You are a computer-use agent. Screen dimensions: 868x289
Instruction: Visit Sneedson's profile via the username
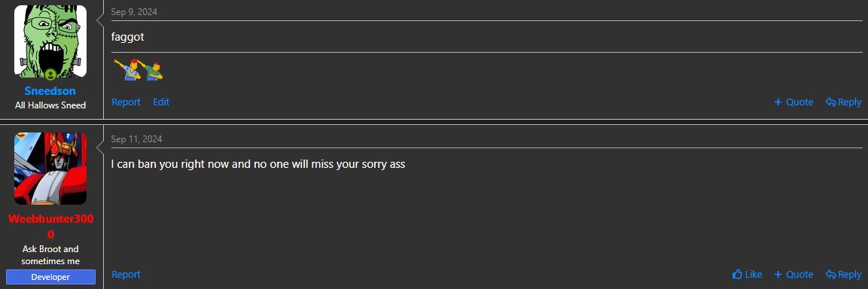pyautogui.click(x=50, y=91)
